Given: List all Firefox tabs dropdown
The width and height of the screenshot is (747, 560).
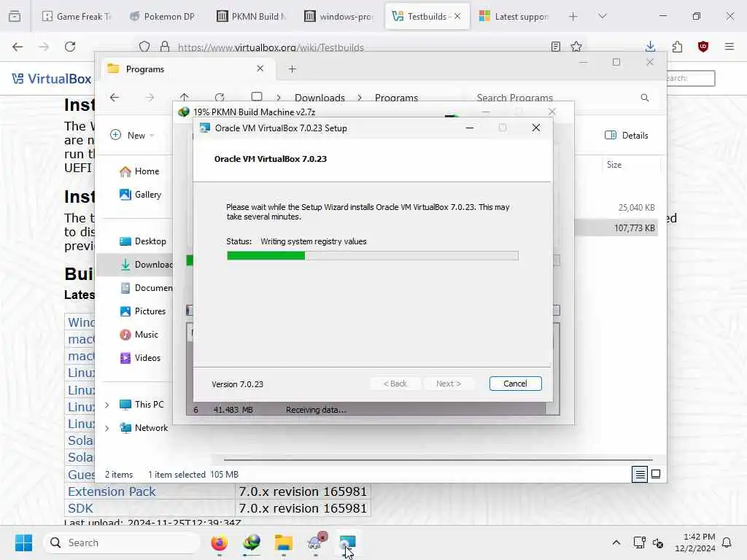Looking at the screenshot, I should coord(603,16).
